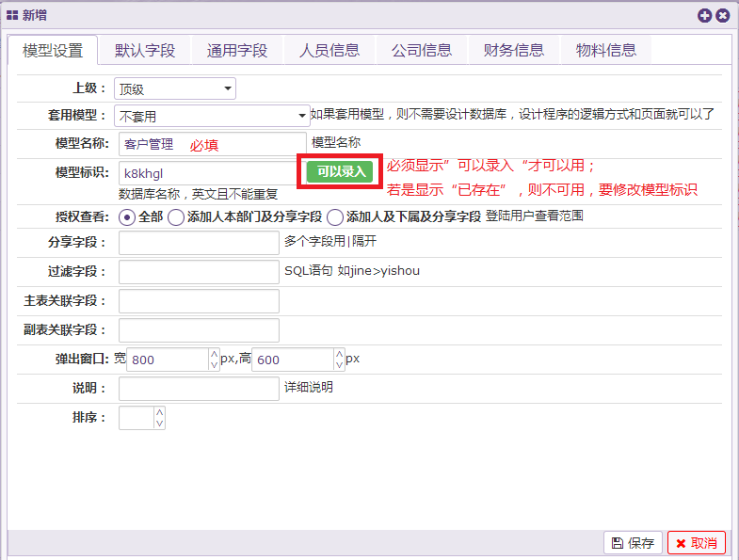This screenshot has height=560, width=739.
Task: Increase the 宽 width stepper value
Action: pyautogui.click(x=213, y=354)
